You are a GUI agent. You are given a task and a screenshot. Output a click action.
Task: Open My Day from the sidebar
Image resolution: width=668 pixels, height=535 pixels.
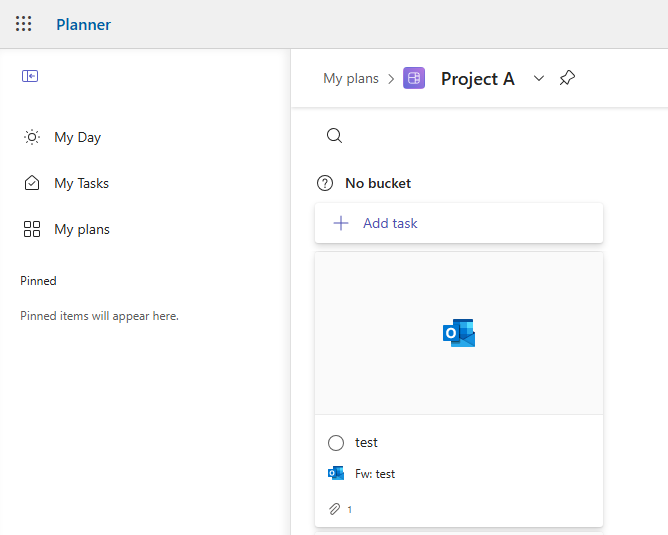point(77,137)
